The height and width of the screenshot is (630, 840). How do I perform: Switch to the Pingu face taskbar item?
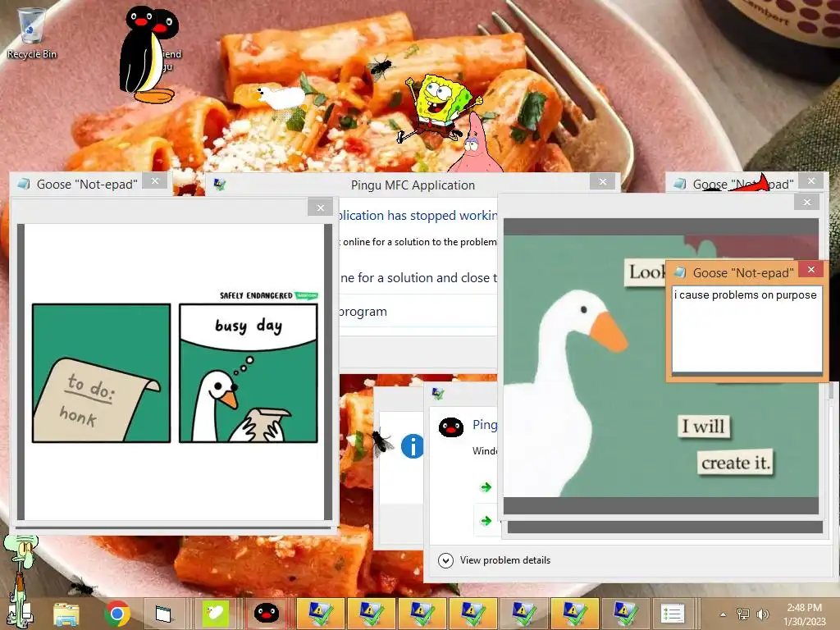click(267, 613)
